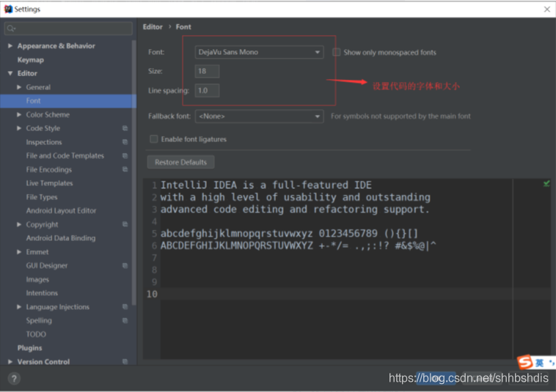Expand the Emmet node arrow

(x=19, y=252)
